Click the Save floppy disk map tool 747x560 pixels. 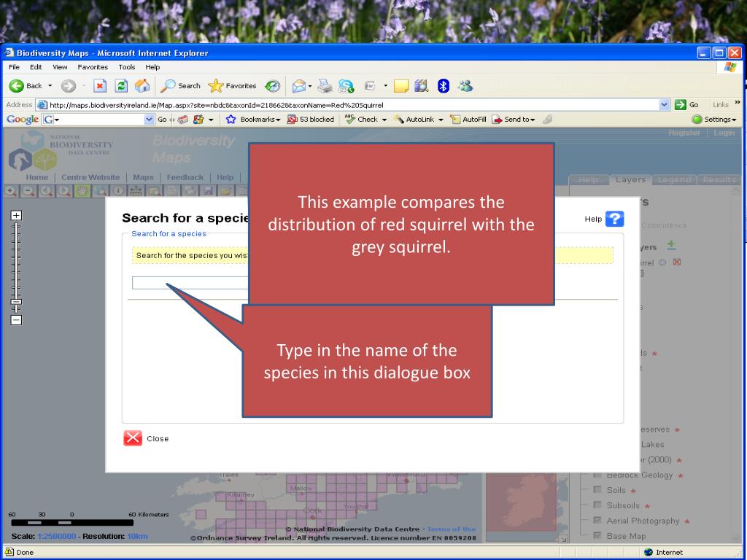pos(208,191)
